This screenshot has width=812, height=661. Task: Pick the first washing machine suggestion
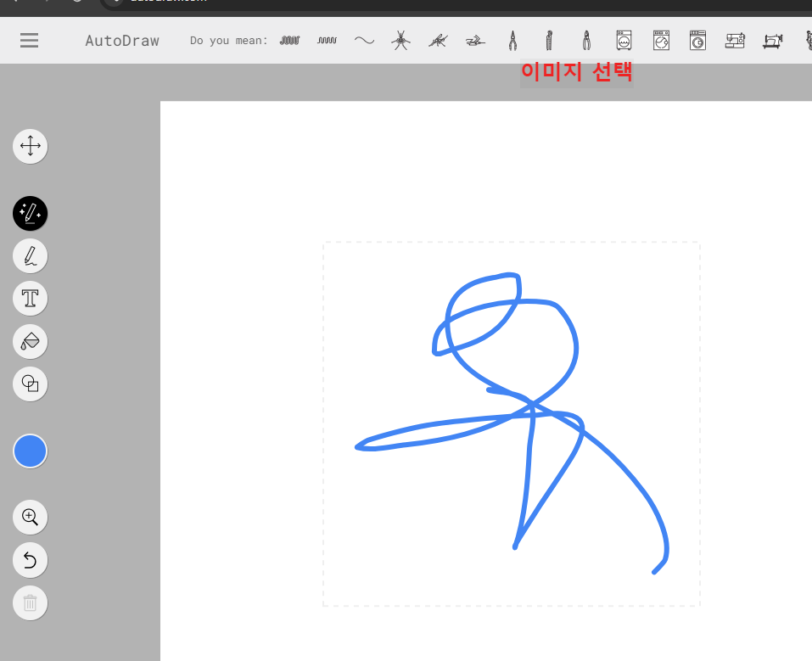pos(624,41)
